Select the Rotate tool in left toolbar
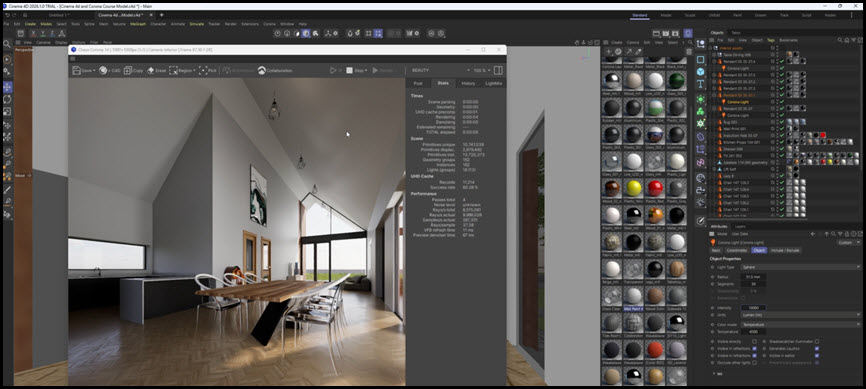The image size is (866, 389). pyautogui.click(x=7, y=99)
